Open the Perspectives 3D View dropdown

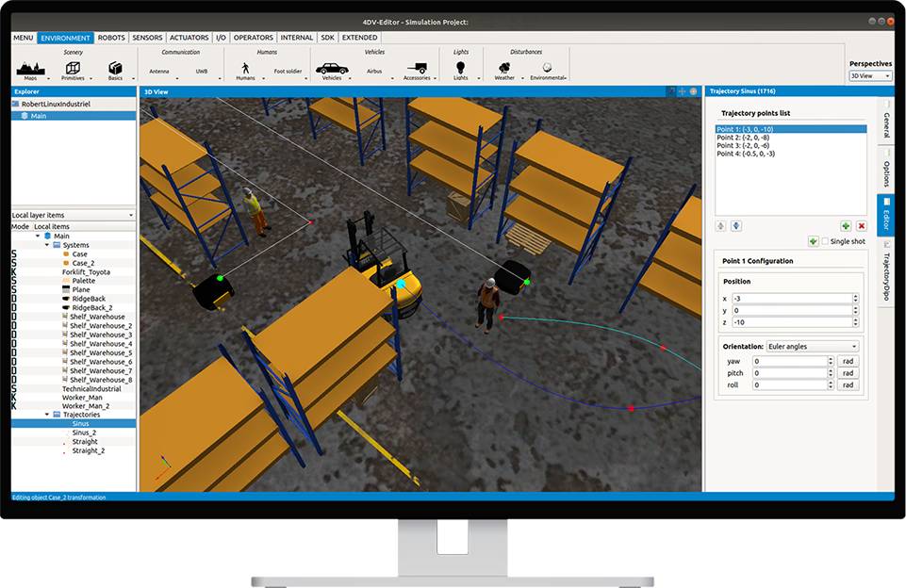pyautogui.click(x=869, y=75)
